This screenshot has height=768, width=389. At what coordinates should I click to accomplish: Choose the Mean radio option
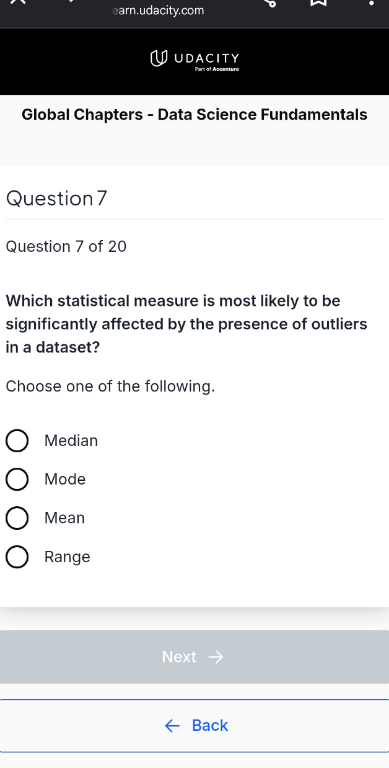[17, 518]
